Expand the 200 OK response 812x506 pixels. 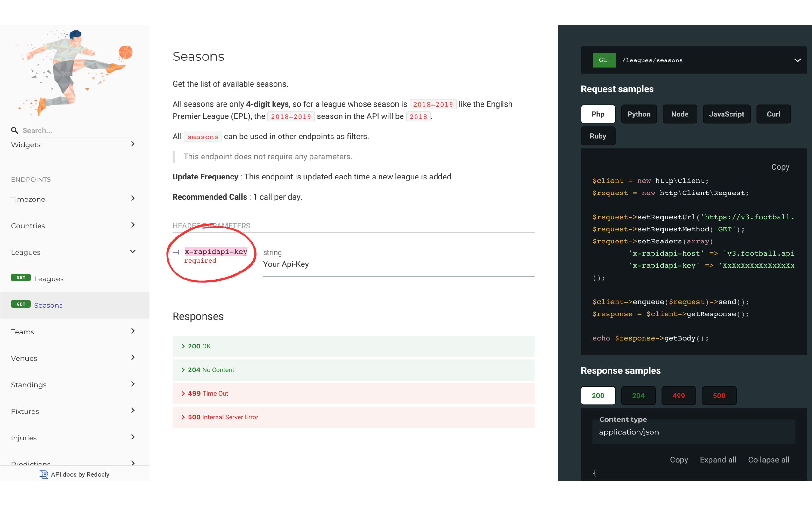tap(353, 346)
